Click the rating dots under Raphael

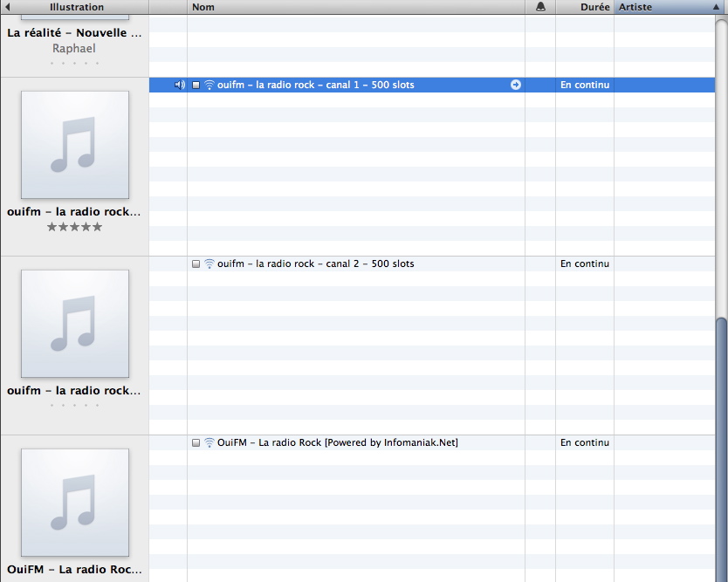74,63
